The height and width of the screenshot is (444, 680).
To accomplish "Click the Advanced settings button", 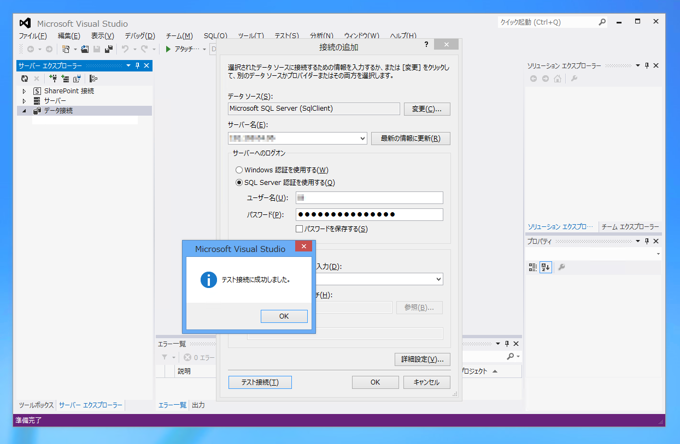I will click(422, 359).
